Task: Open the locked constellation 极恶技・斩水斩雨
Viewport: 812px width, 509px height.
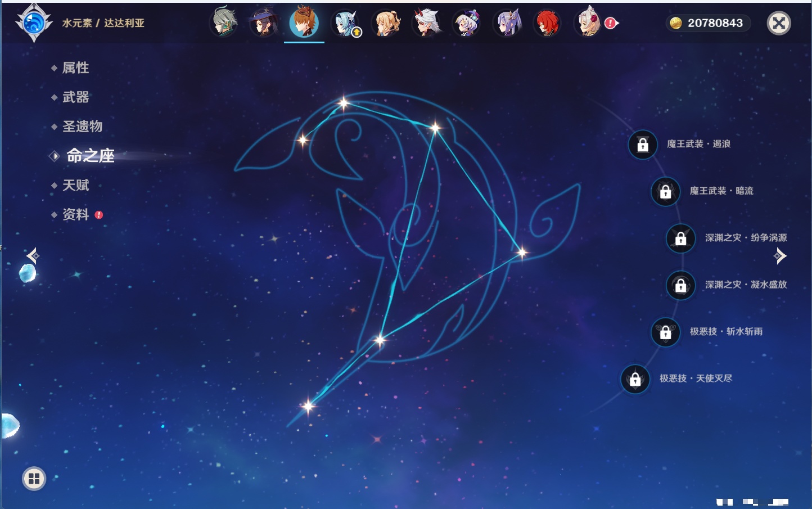Action: click(665, 332)
